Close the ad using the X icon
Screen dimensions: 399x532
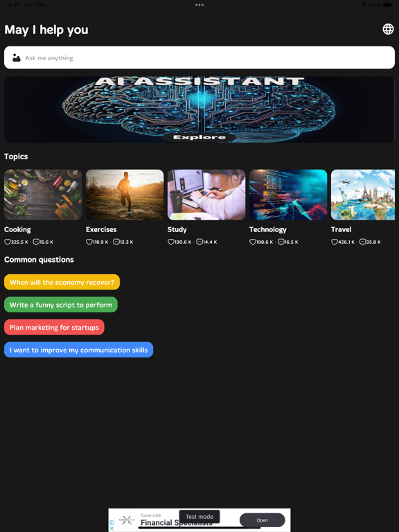tap(112, 529)
